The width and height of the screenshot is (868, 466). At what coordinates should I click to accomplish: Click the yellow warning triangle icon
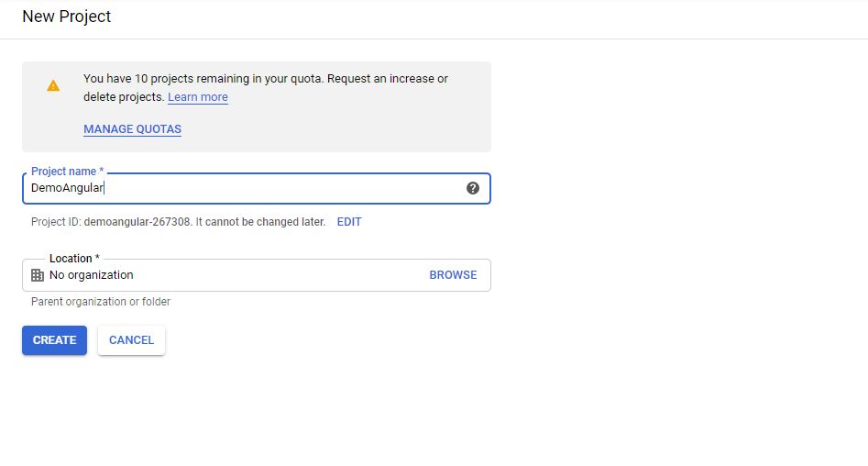click(53, 85)
